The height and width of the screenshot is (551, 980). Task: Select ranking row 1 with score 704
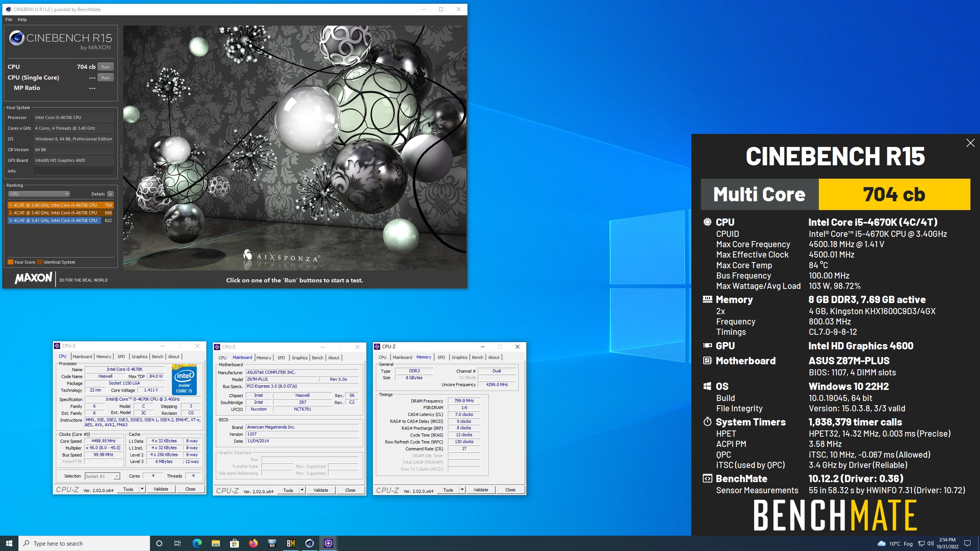[60, 205]
